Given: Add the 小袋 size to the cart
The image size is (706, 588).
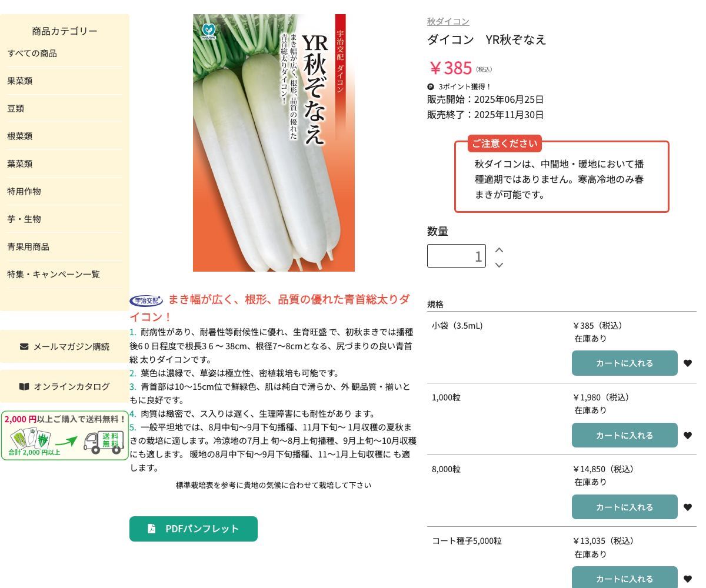Looking at the screenshot, I should click(624, 363).
